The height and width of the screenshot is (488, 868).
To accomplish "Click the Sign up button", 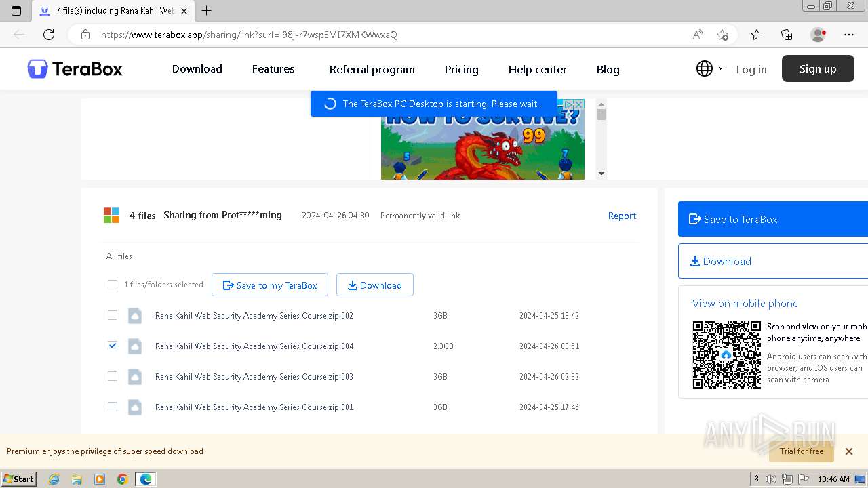I will pyautogui.click(x=818, y=68).
